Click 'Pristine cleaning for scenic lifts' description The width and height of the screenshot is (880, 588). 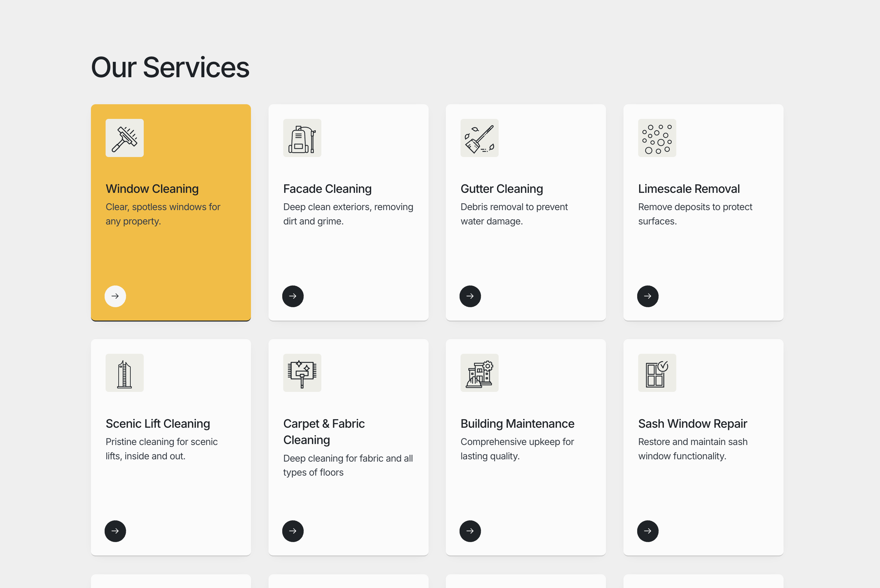point(161,449)
